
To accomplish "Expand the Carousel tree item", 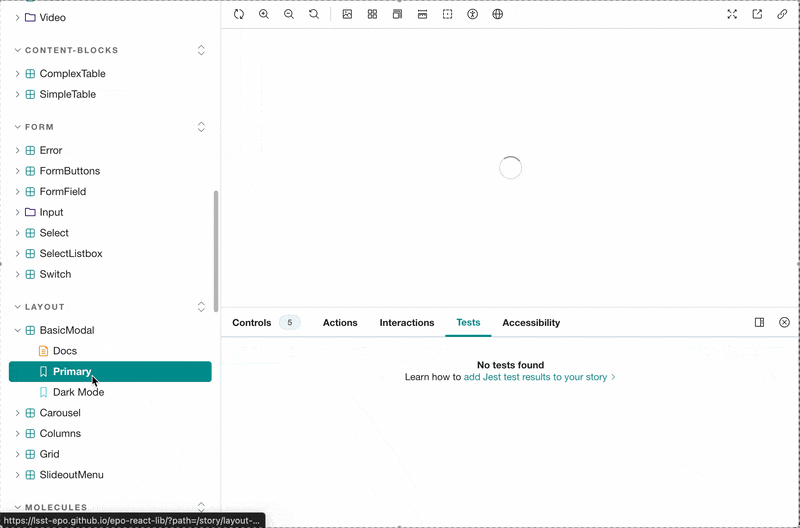I will click(x=17, y=413).
